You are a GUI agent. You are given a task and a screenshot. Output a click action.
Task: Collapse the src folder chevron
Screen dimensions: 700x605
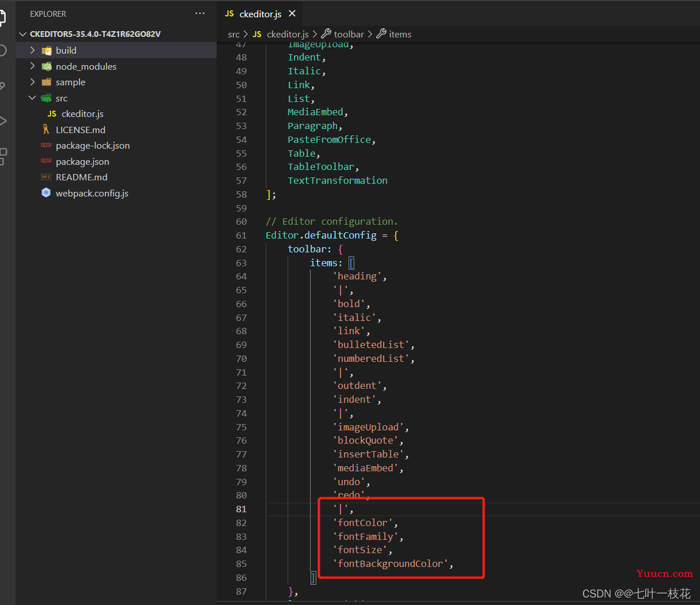point(32,98)
